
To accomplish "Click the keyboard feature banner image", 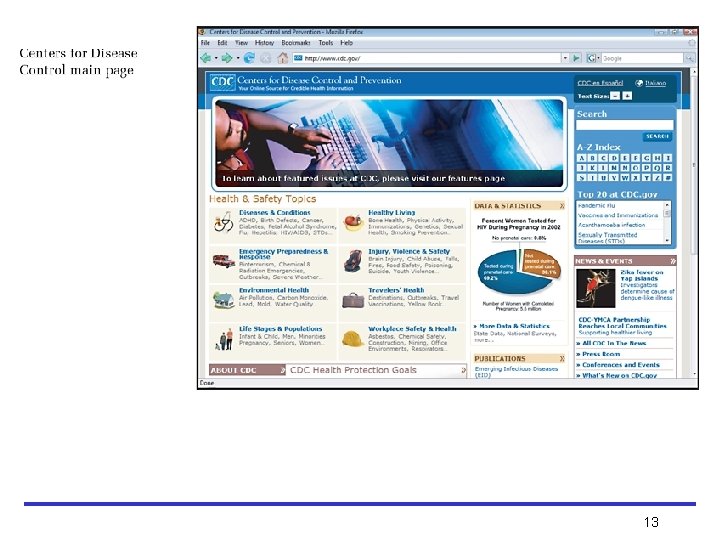I will [389, 143].
